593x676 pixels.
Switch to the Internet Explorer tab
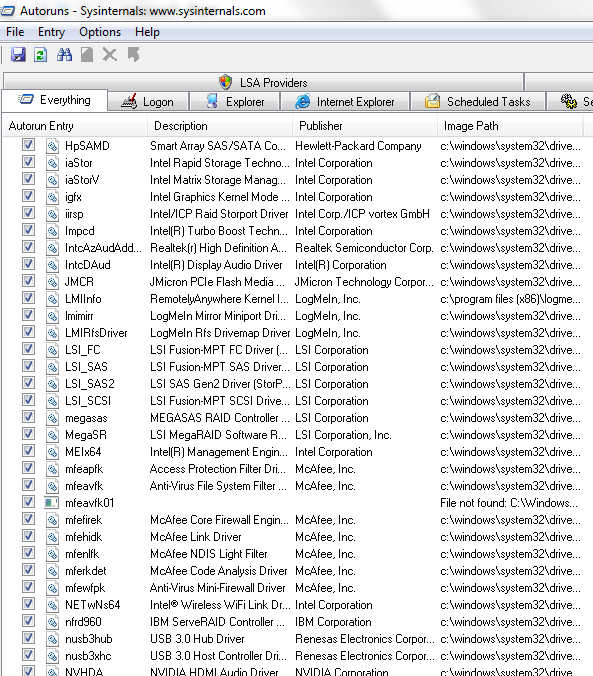(x=345, y=102)
